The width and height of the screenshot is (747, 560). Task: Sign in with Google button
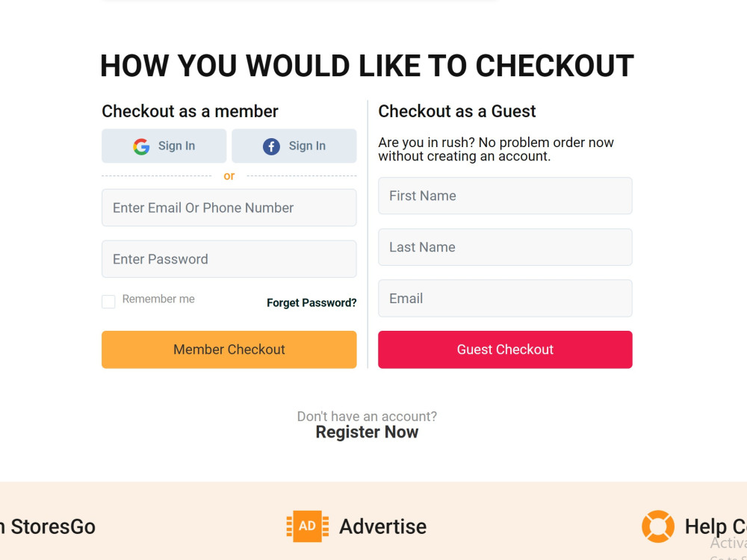[164, 146]
